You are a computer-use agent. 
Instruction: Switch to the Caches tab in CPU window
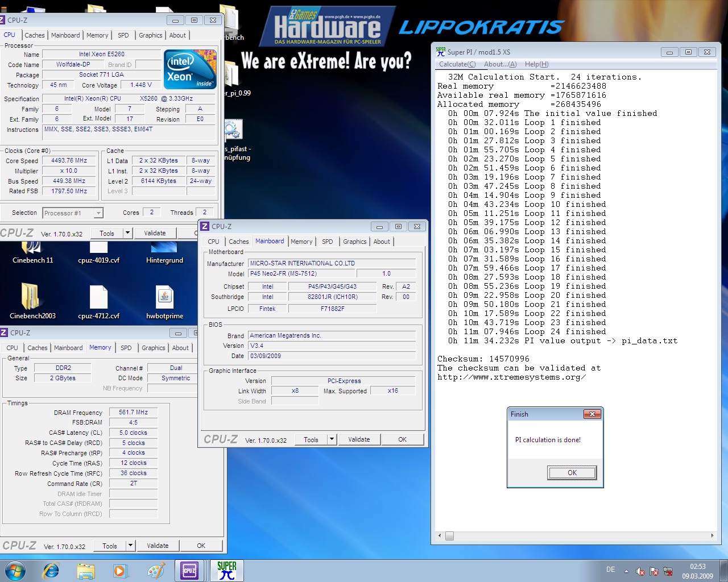pyautogui.click(x=35, y=35)
